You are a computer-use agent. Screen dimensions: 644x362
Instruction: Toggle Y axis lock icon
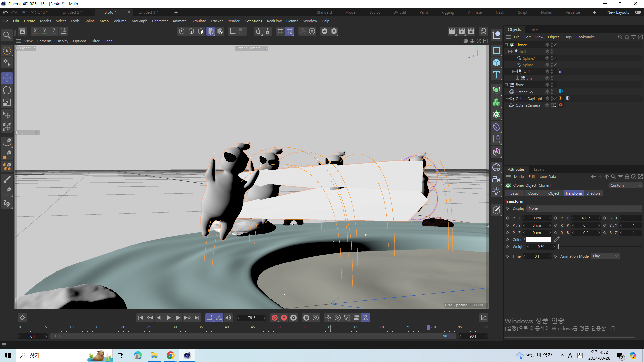[x=44, y=31]
